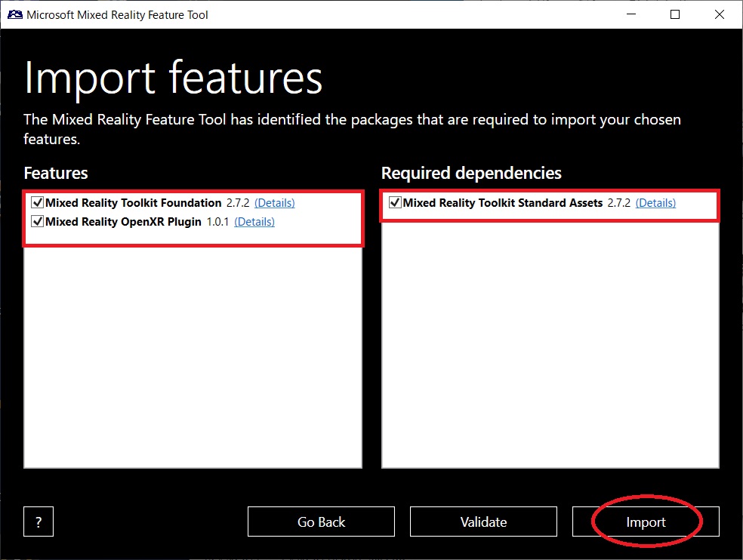Select 'Mixed Reality Toolkit Foundation' text
Viewport: 743px width, 560px height.
point(133,203)
